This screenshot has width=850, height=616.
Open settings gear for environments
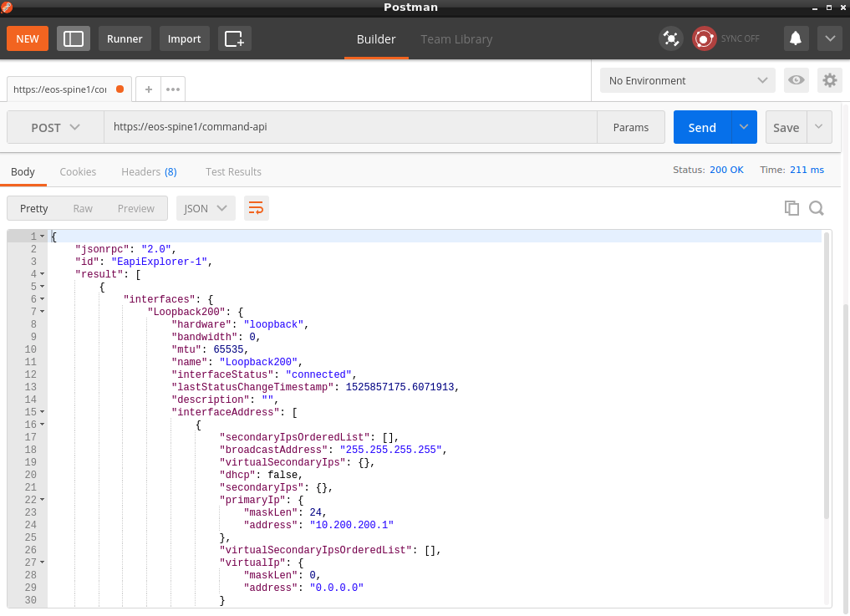tap(829, 80)
